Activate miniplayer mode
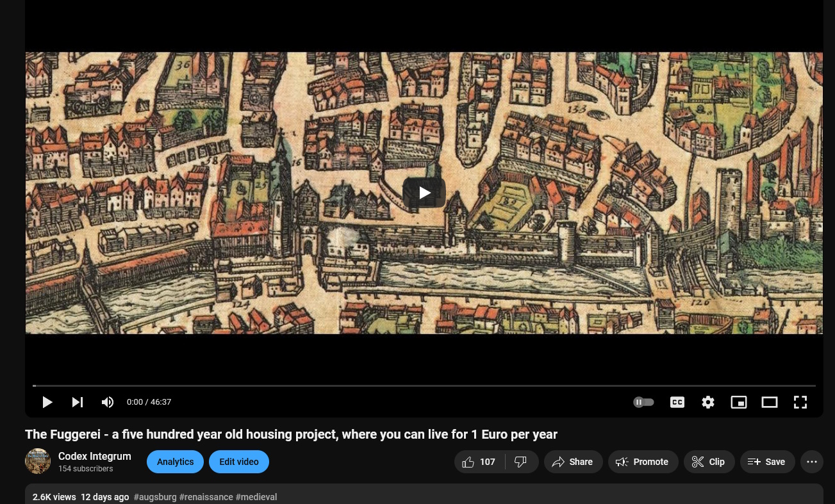The image size is (835, 504). (738, 402)
